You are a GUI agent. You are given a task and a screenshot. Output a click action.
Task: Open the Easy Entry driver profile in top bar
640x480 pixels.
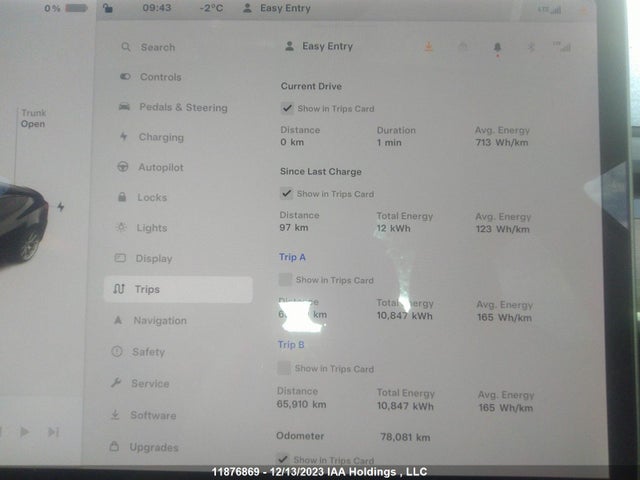[x=277, y=8]
